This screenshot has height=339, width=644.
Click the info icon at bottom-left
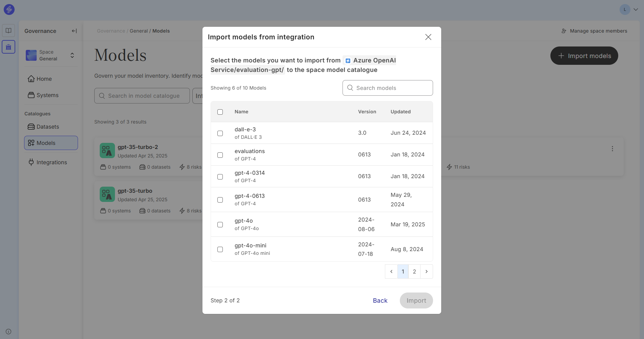pos(8,332)
